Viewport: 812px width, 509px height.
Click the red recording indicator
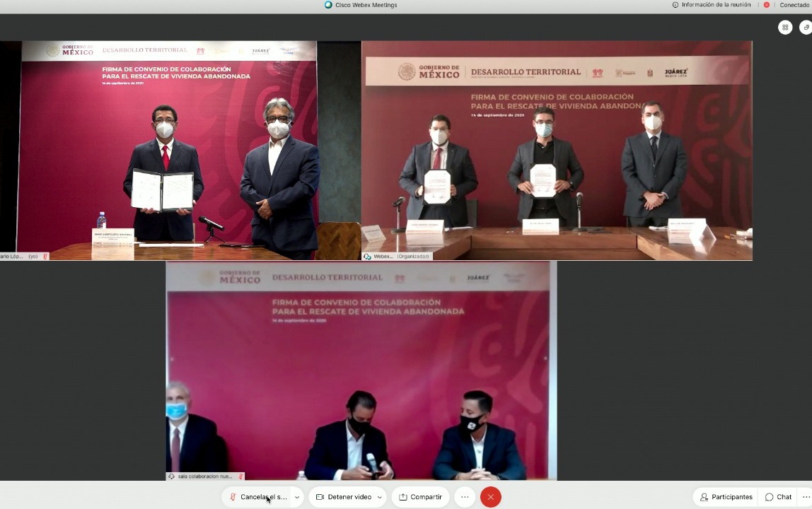tap(767, 5)
